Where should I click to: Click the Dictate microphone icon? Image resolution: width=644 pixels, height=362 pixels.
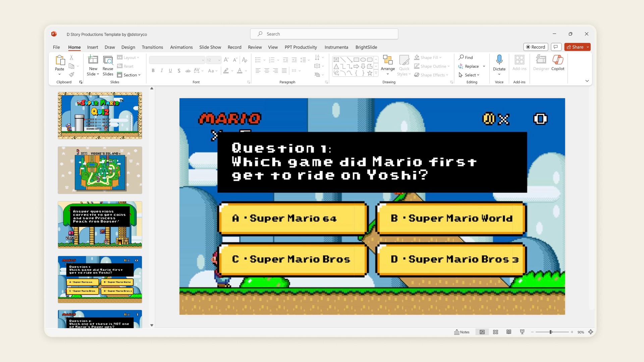click(x=499, y=60)
